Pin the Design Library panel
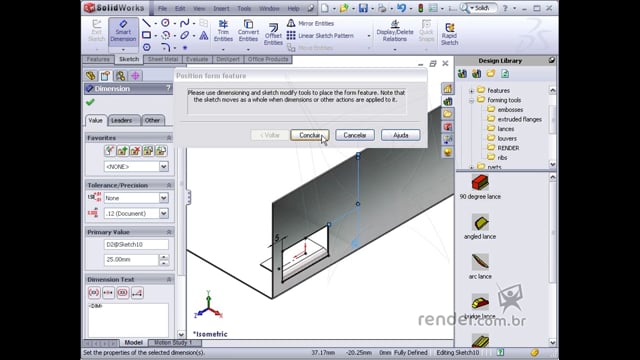Image resolution: width=640 pixels, height=360 pixels. point(551,60)
